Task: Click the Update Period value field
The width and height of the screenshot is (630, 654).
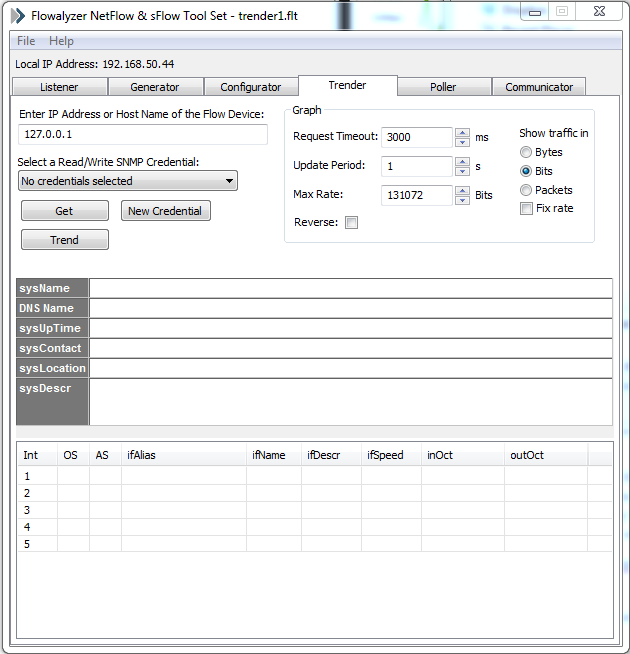Action: 416,166
